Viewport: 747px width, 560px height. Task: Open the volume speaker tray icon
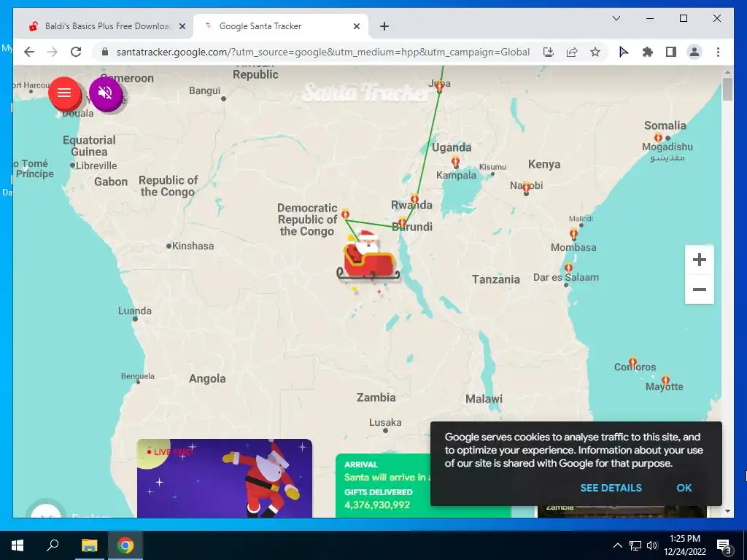(651, 545)
